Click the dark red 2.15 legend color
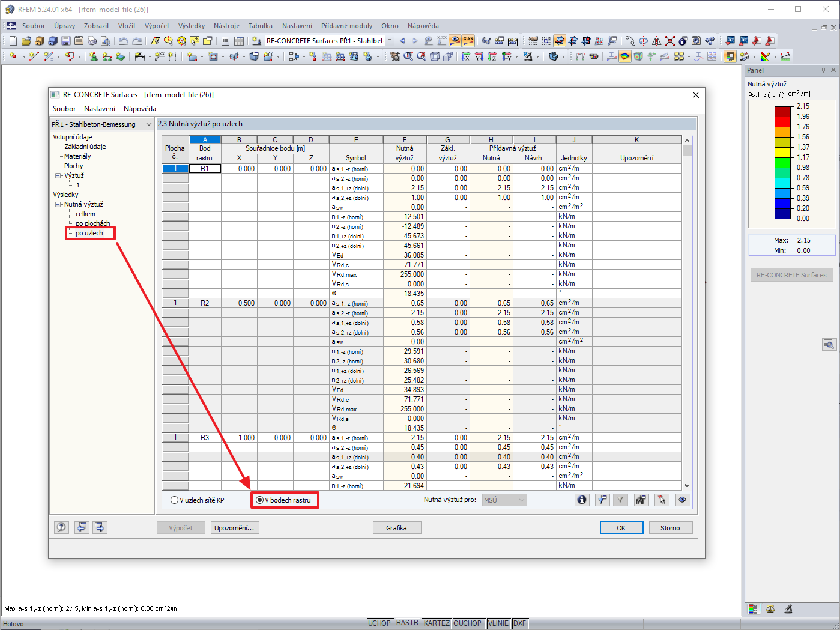The image size is (840, 630). [783, 111]
